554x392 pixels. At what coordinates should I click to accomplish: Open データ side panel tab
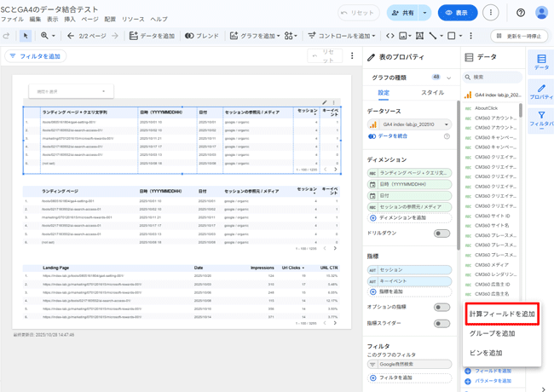coord(541,62)
